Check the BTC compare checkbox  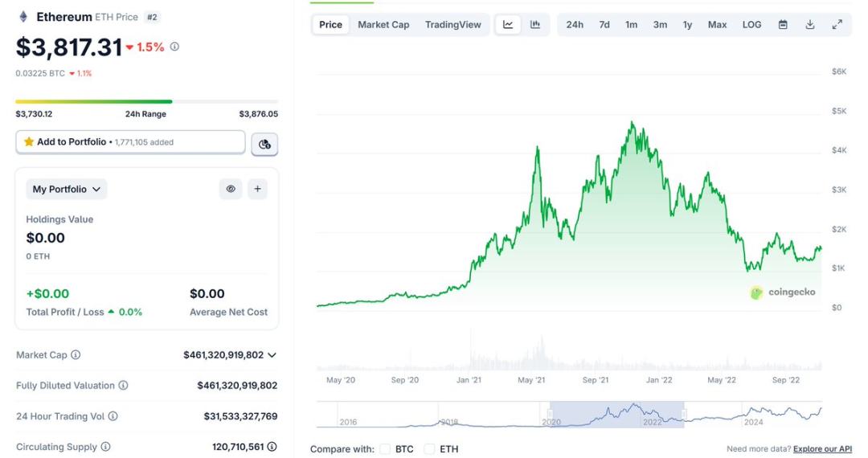tap(385, 449)
